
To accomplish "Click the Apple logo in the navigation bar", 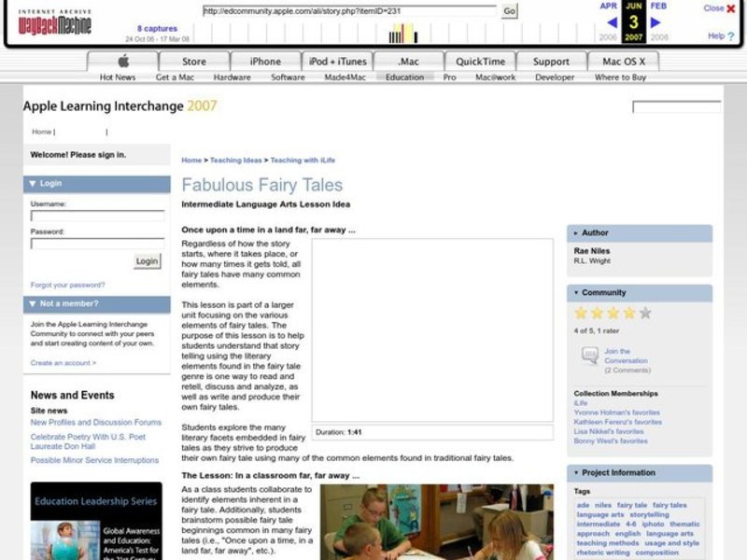I will (x=121, y=61).
